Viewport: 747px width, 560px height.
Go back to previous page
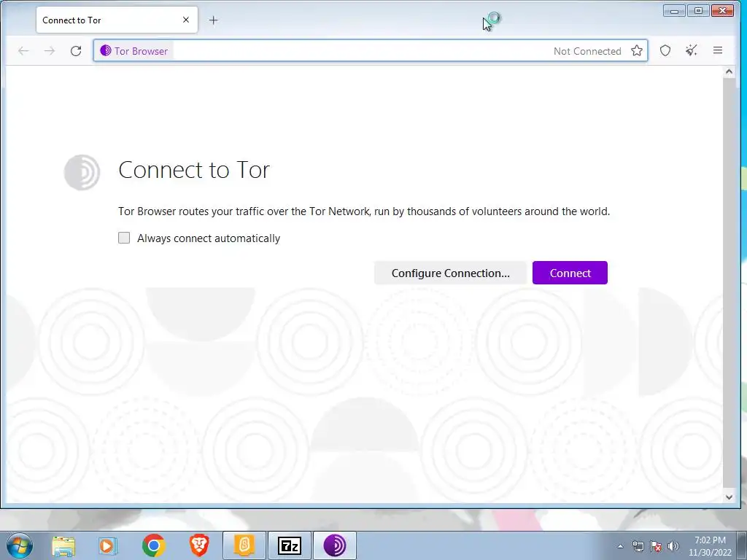[x=23, y=51]
